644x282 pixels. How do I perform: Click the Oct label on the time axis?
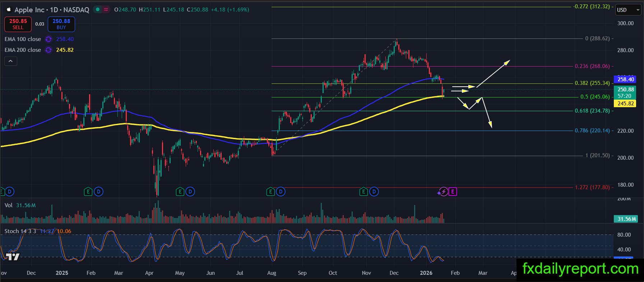pyautogui.click(x=333, y=273)
